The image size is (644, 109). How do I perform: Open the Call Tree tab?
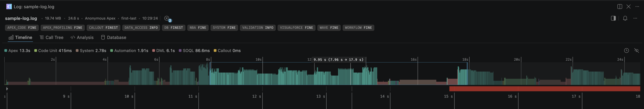pos(52,37)
